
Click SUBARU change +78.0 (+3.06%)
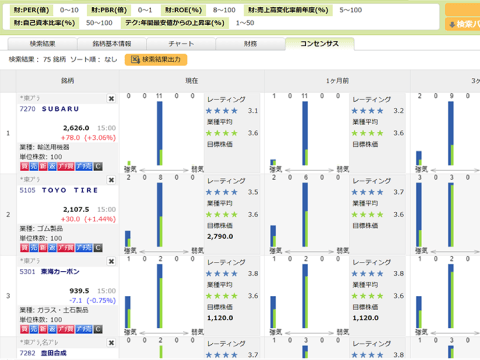88,138
